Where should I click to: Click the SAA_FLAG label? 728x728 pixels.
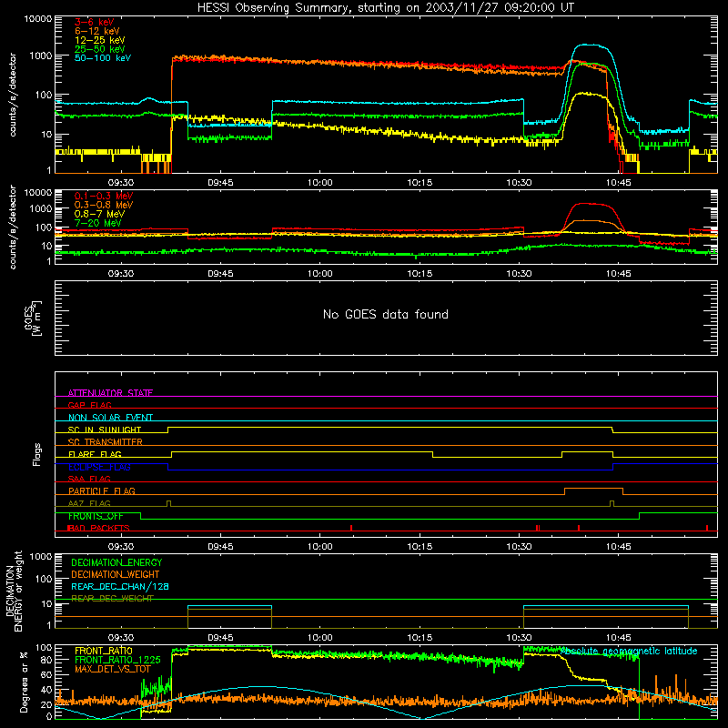point(89,479)
